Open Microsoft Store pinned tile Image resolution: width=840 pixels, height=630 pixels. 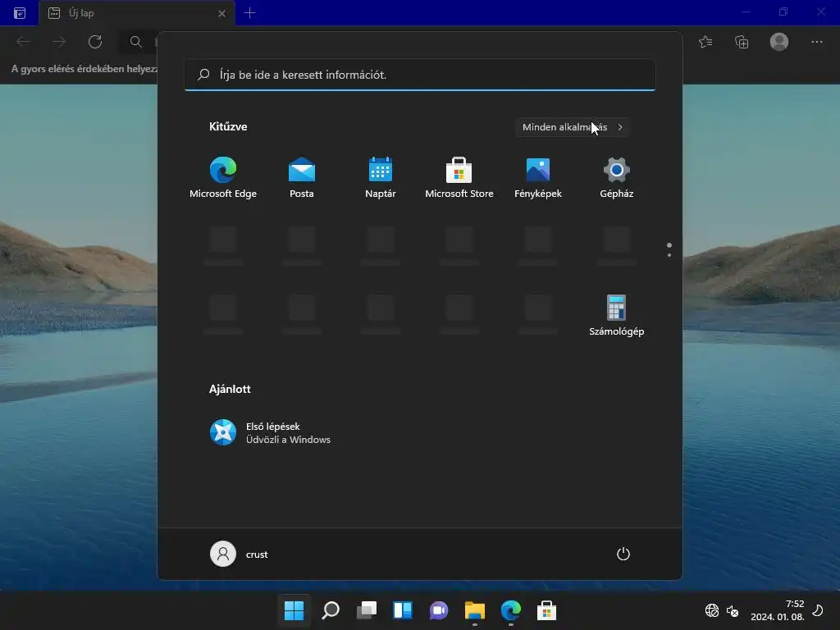[x=459, y=178]
